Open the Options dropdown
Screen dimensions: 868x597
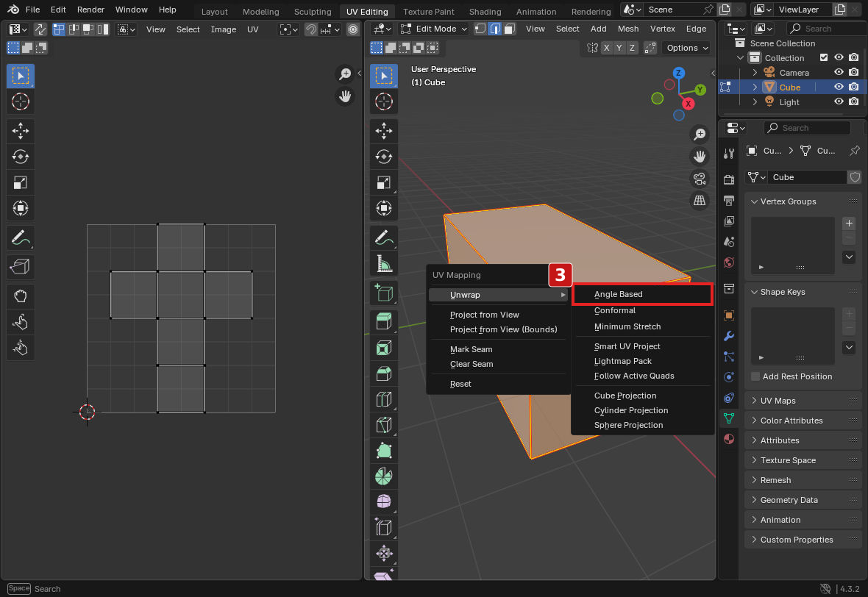(687, 48)
